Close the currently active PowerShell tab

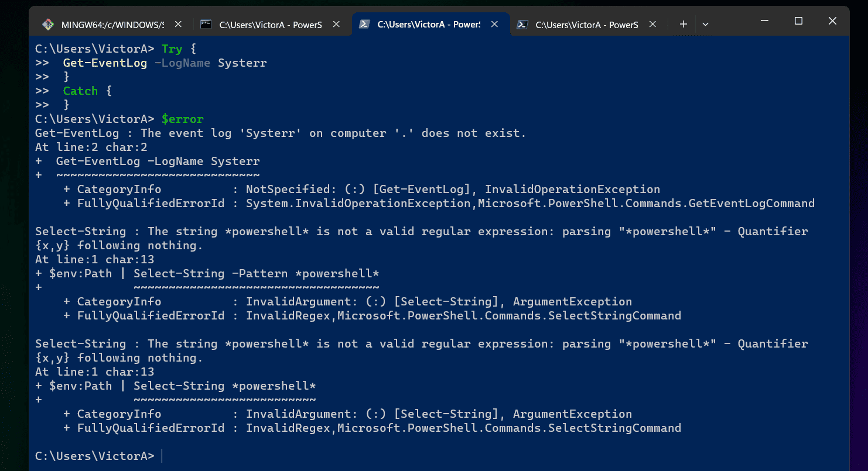pos(495,25)
